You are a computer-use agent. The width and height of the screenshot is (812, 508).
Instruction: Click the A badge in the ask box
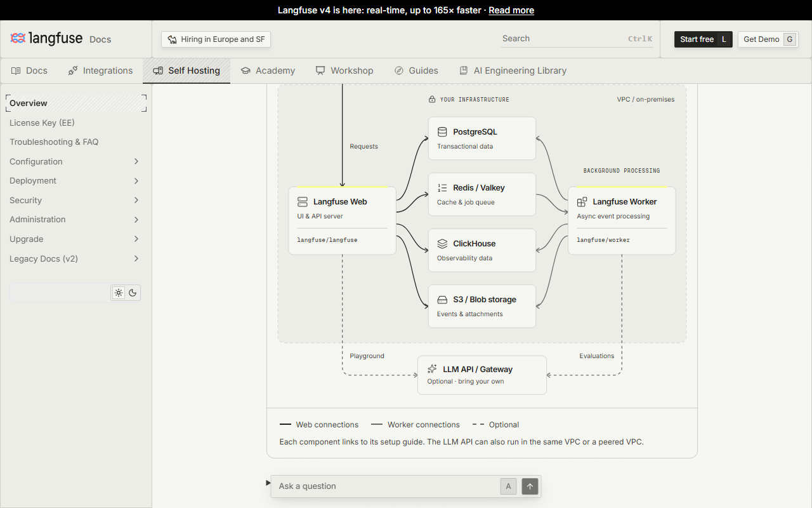coord(507,486)
